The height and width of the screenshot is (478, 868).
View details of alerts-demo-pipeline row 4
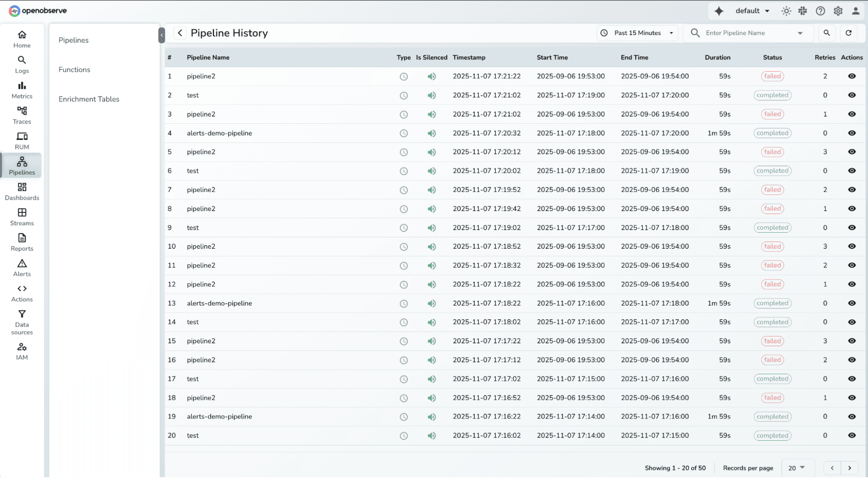click(x=852, y=133)
